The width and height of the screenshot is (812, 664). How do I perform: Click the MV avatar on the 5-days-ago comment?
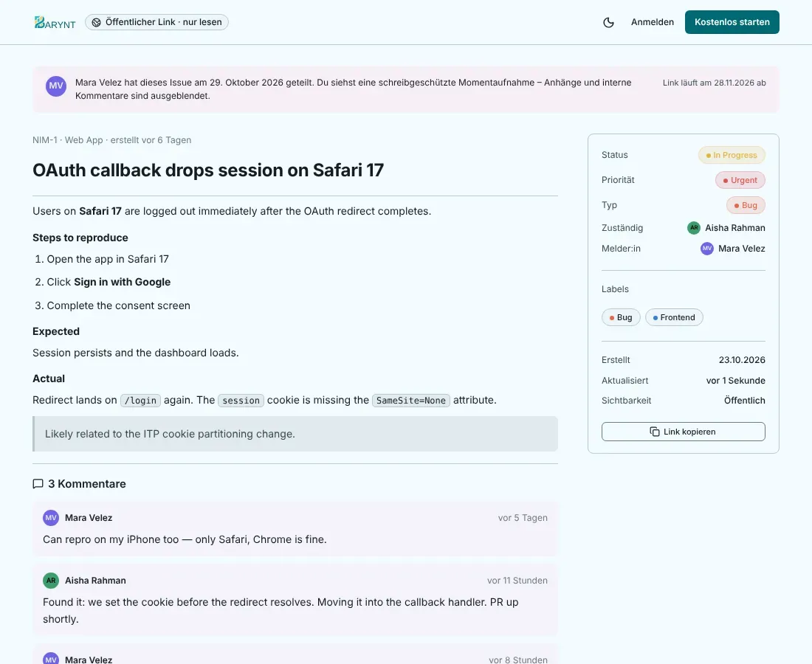pos(51,517)
